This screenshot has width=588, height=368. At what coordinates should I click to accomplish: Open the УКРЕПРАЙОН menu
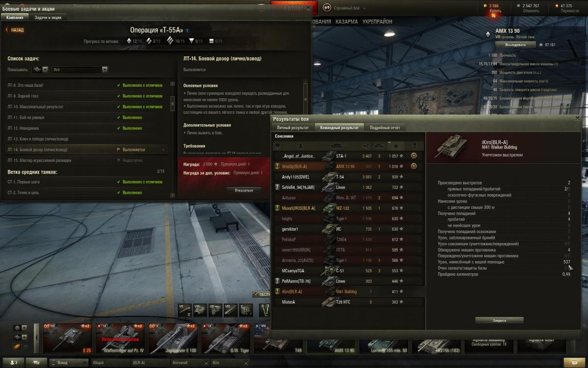(x=377, y=22)
